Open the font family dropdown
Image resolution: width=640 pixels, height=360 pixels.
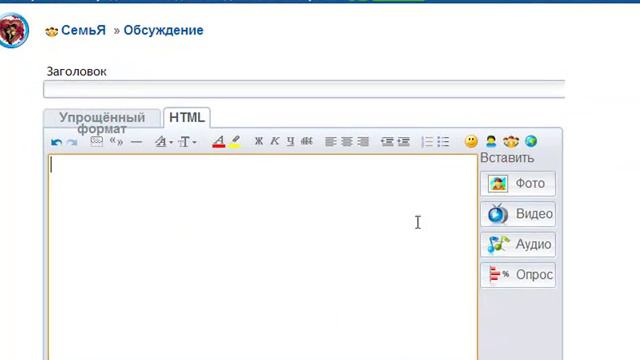coord(164,142)
